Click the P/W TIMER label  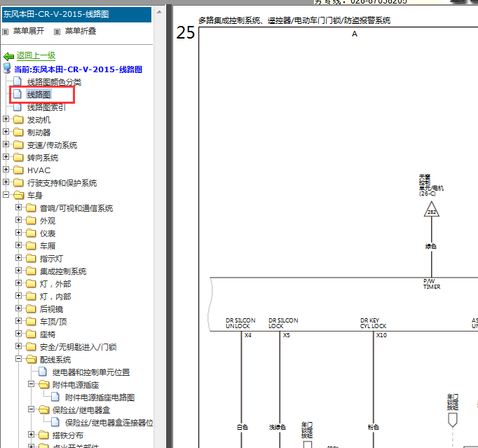(432, 284)
